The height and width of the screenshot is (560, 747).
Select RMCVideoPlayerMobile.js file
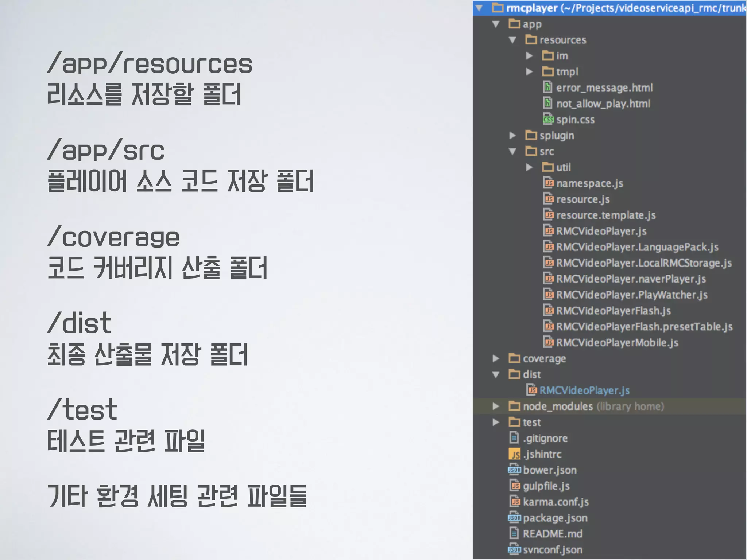tap(617, 343)
